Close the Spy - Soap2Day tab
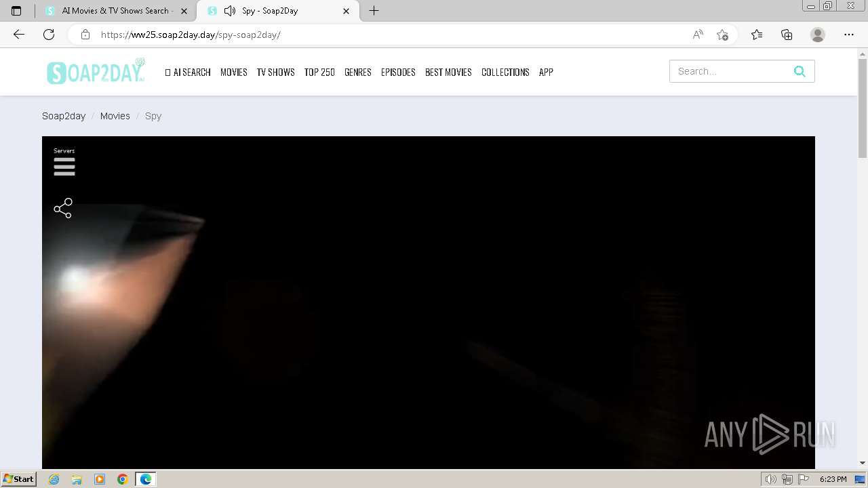This screenshot has height=488, width=868. tap(347, 11)
